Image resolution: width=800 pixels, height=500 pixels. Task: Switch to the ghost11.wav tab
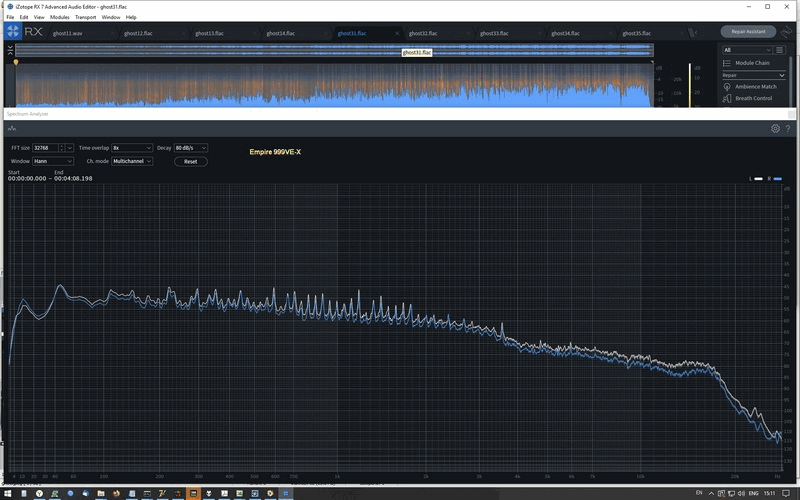[68, 33]
